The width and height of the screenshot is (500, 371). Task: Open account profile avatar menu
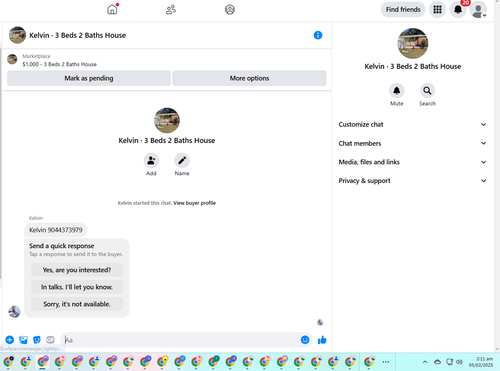point(478,10)
